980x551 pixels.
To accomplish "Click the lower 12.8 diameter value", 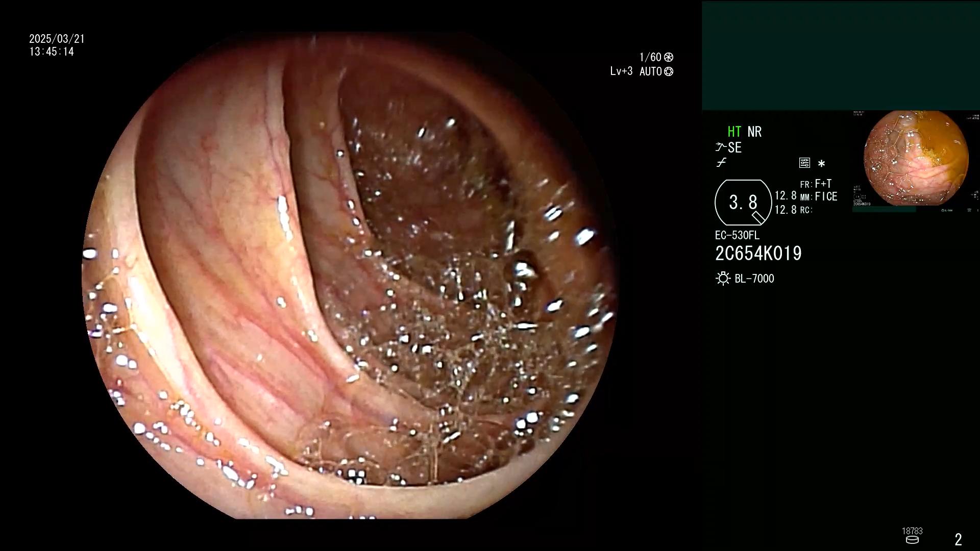I will click(786, 210).
